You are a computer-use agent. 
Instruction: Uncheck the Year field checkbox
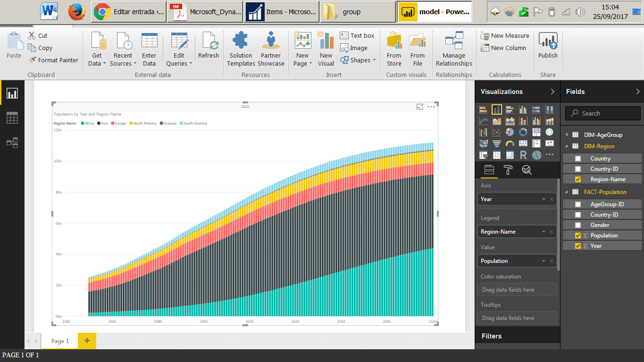[578, 246]
